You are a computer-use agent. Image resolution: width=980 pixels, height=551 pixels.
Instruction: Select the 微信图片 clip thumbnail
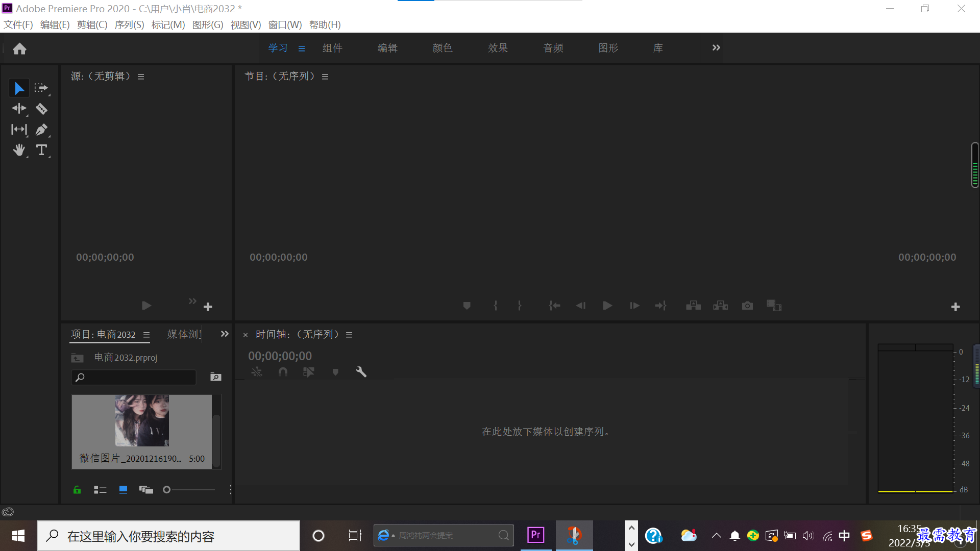(142, 420)
